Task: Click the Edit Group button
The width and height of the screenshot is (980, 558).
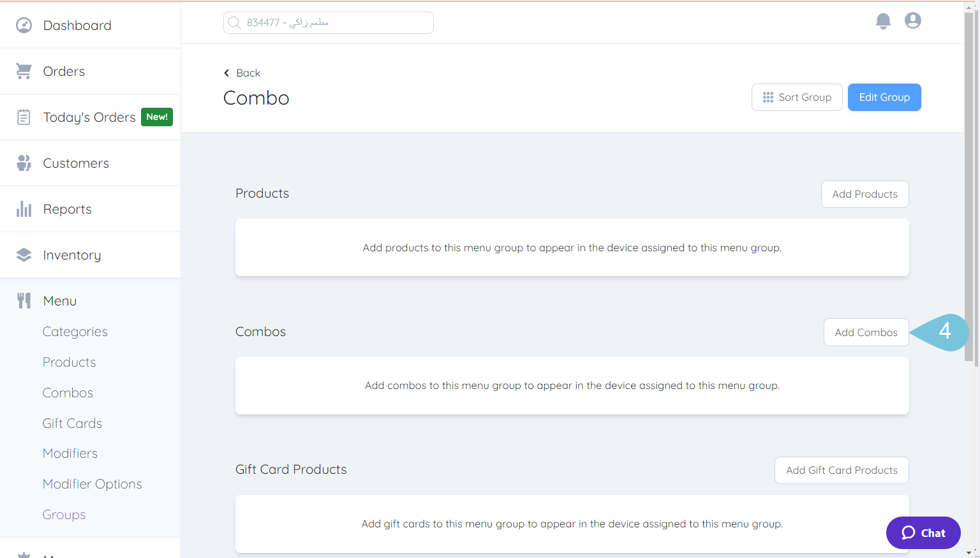Action: (884, 97)
